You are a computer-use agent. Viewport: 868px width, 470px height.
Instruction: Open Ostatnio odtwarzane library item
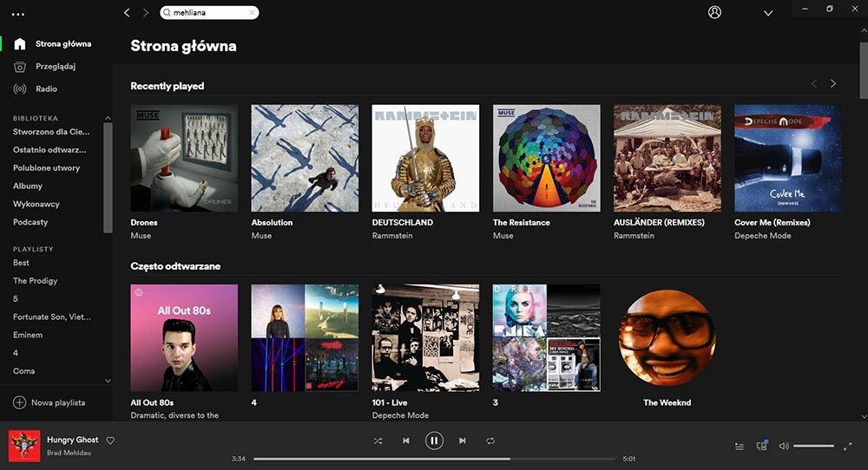click(49, 149)
